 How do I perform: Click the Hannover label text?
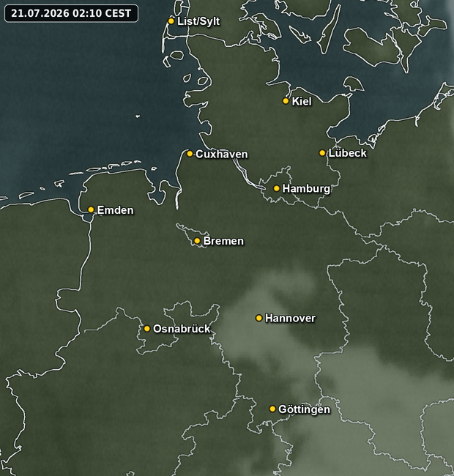[290, 318]
